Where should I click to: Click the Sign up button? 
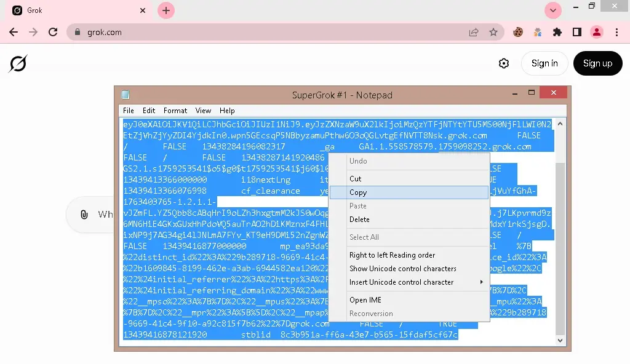click(597, 63)
